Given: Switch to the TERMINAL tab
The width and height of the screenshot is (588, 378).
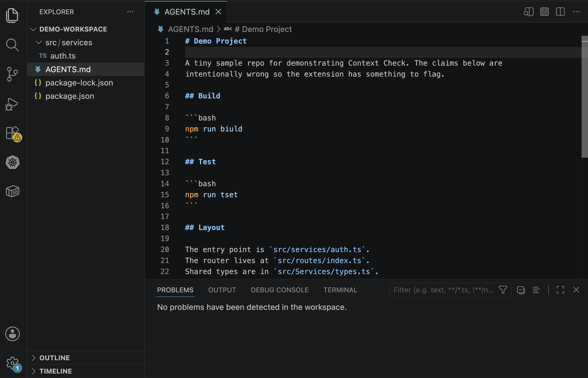Looking at the screenshot, I should [340, 290].
